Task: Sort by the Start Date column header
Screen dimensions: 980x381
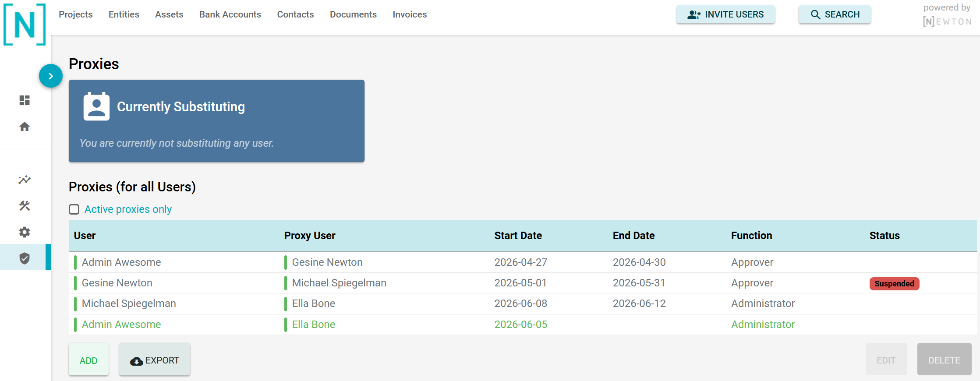Action: point(518,236)
